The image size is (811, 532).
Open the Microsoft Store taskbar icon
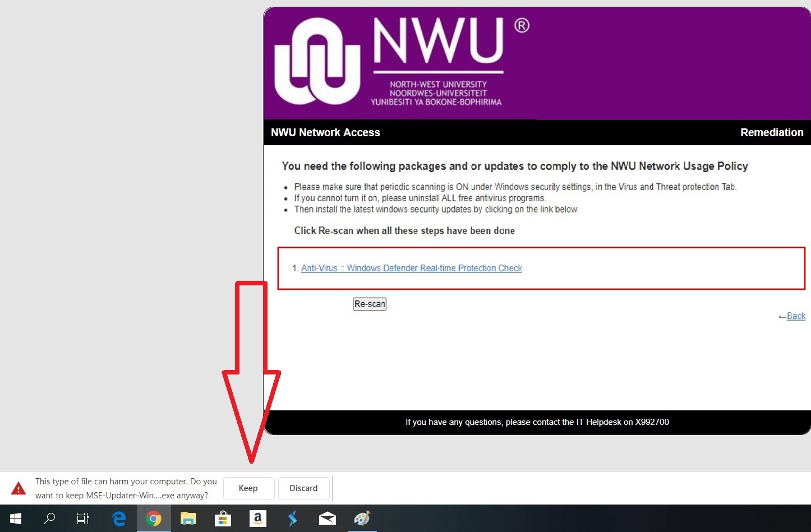223,519
